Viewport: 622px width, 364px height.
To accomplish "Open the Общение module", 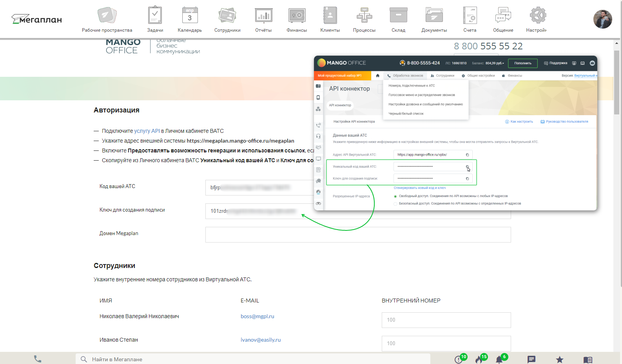I will tap(503, 19).
